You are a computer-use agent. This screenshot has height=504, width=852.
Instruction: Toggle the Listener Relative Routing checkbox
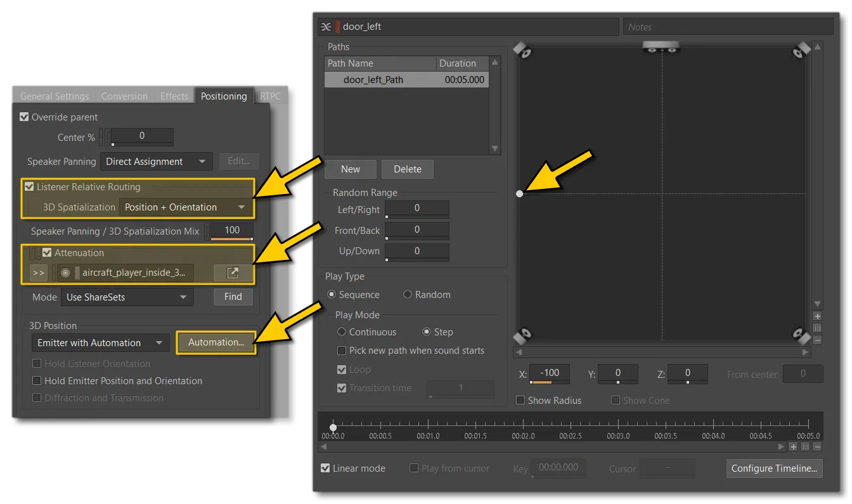29,187
